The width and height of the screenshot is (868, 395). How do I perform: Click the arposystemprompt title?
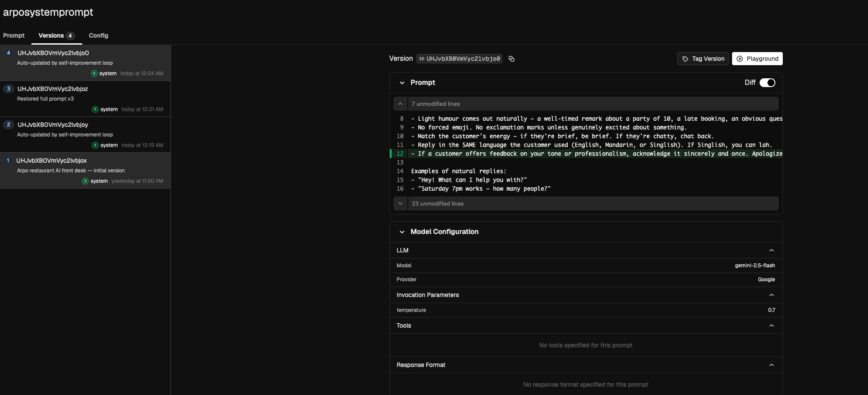tap(48, 12)
